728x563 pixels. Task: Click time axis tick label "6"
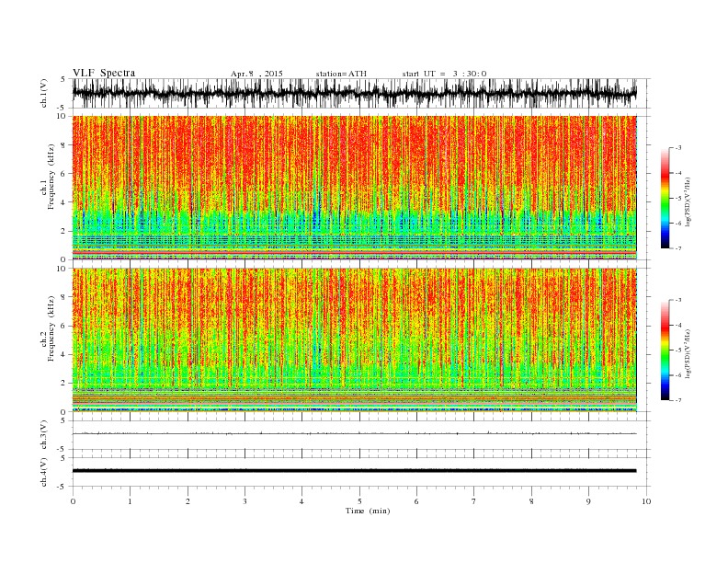[x=416, y=501]
